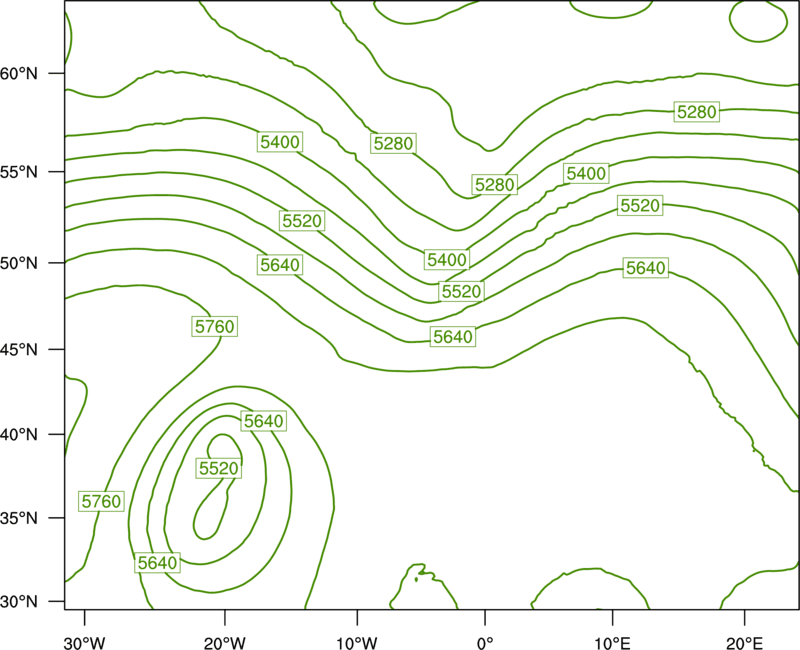Select the southernmost 5640 contour label
Viewport: 800px width, 650px height.
tap(158, 563)
